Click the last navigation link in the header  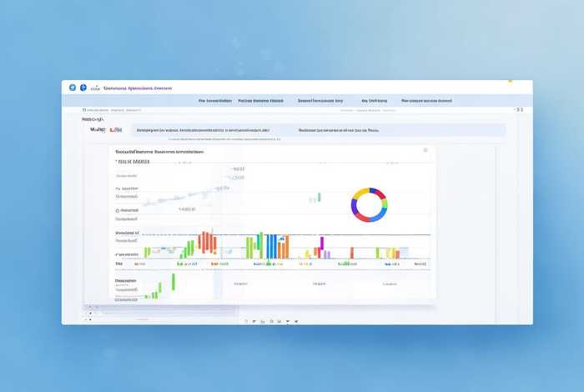(x=426, y=100)
